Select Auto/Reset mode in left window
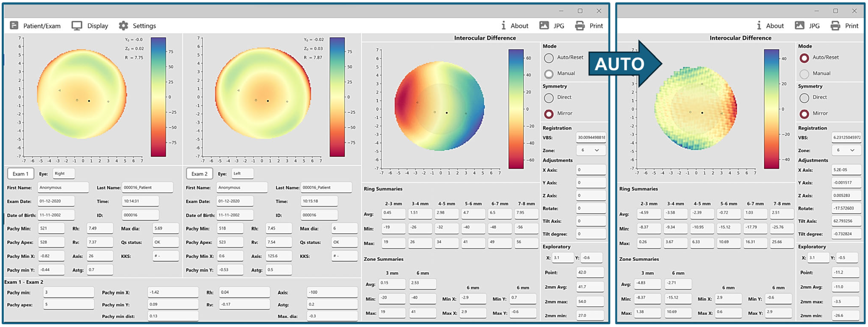This screenshot has width=868, height=327. coord(549,58)
